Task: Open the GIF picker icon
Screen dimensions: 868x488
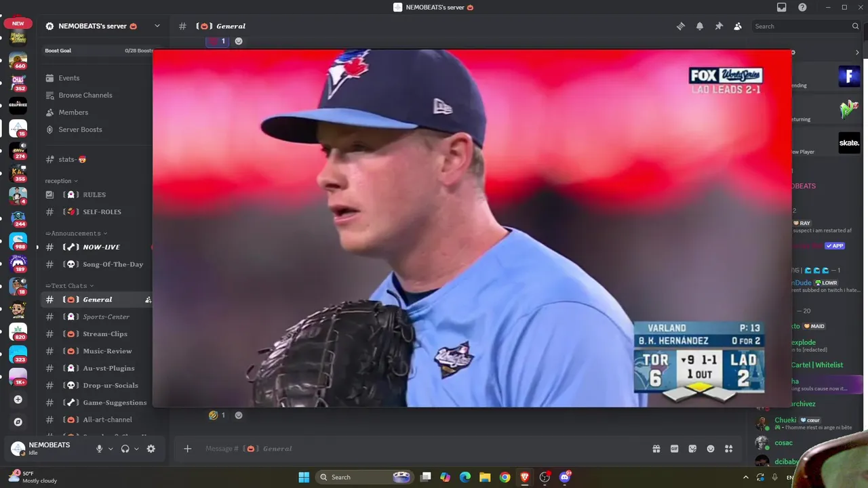Action: click(x=675, y=449)
